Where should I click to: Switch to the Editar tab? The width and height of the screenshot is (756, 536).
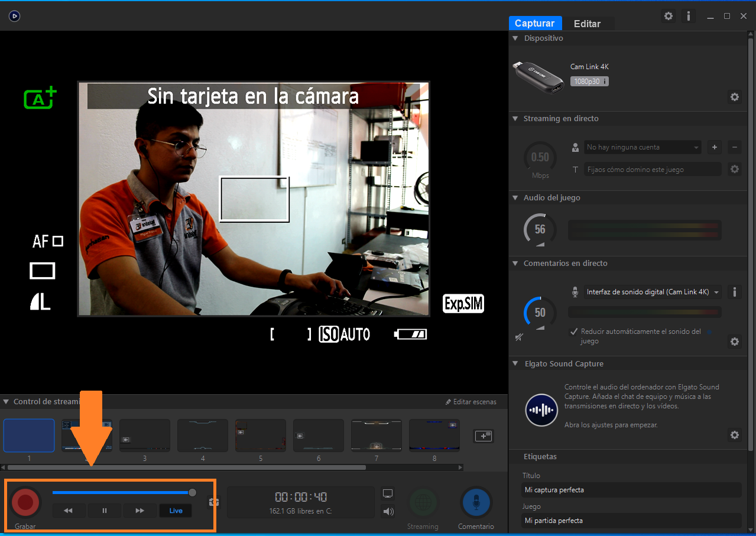pyautogui.click(x=587, y=24)
